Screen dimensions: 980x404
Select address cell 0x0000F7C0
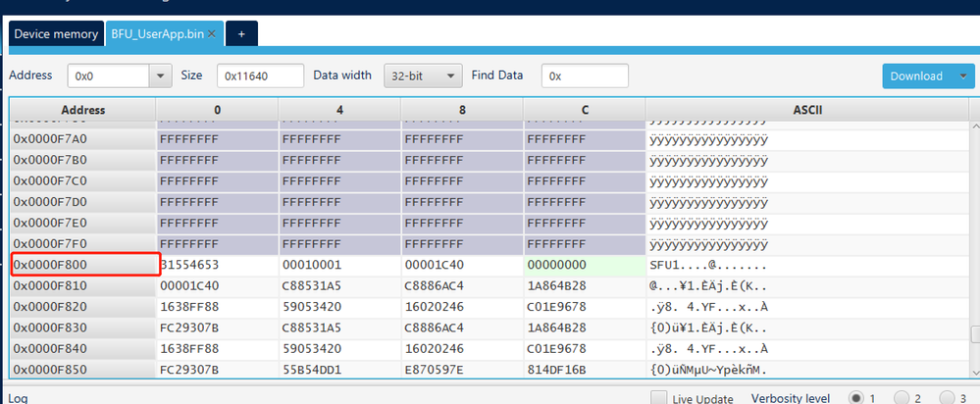pyautogui.click(x=83, y=181)
